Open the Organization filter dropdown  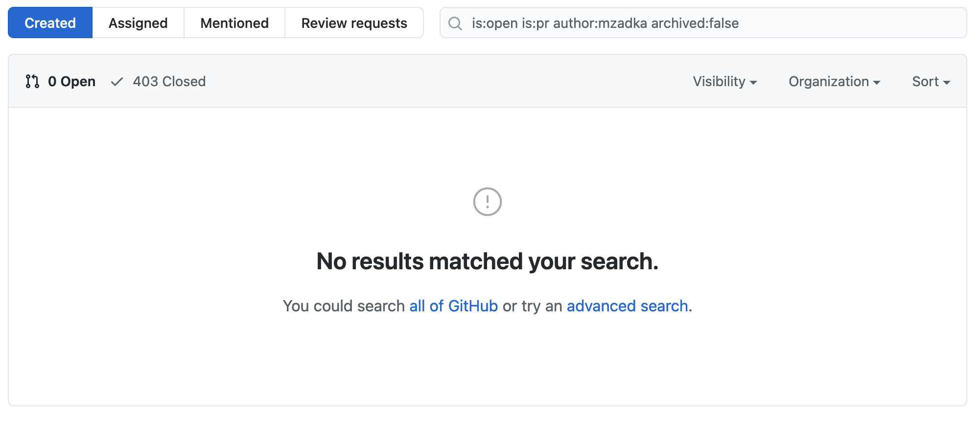(x=834, y=81)
